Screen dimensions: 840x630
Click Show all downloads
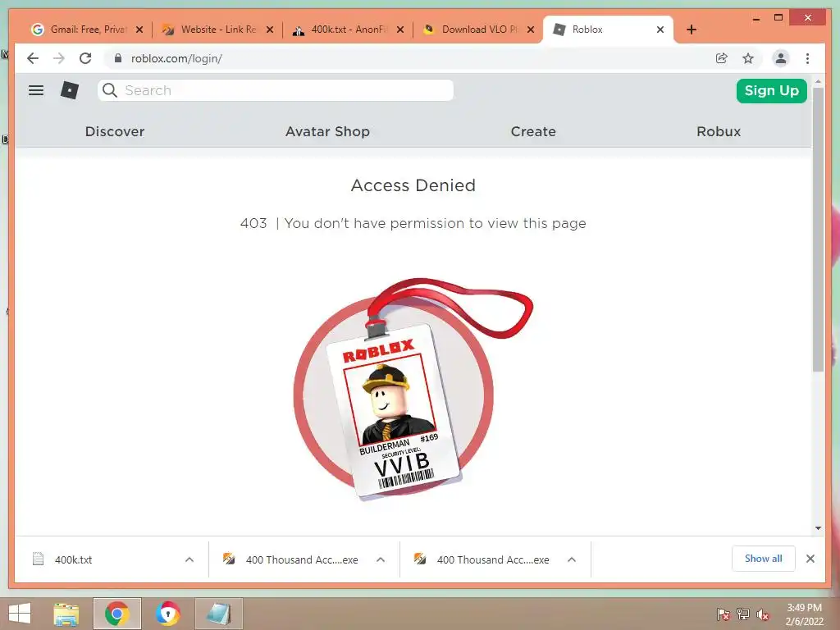[x=764, y=559]
